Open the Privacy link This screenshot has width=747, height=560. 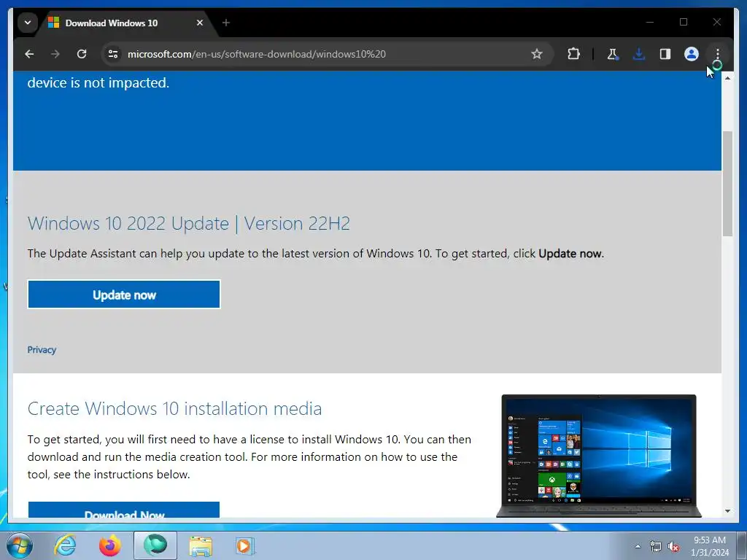click(42, 349)
